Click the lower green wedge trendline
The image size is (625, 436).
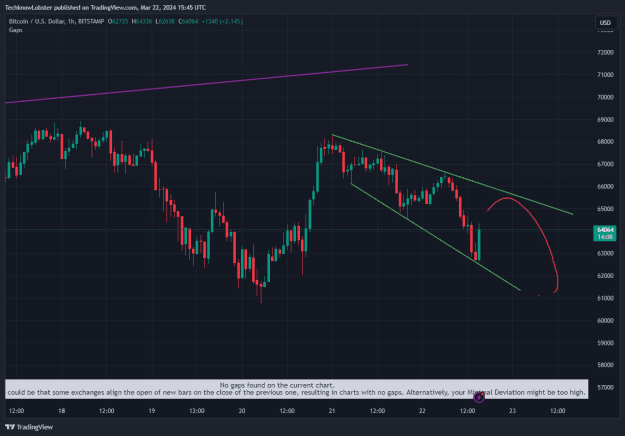pyautogui.click(x=435, y=237)
